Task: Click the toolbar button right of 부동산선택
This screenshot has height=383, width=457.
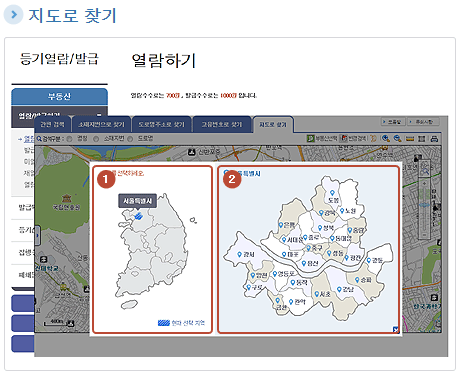Action: pyautogui.click(x=353, y=138)
